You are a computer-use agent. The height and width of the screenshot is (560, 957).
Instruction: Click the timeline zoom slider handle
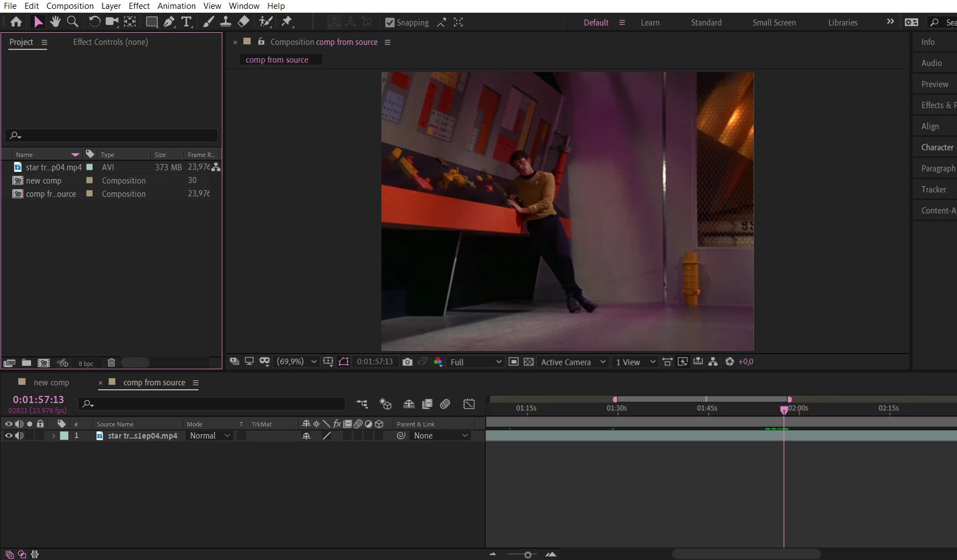point(528,554)
